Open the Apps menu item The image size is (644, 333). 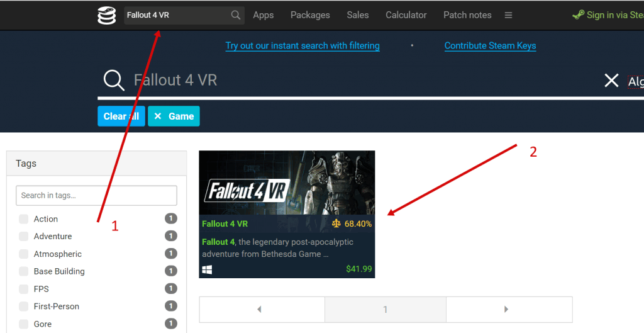[264, 15]
